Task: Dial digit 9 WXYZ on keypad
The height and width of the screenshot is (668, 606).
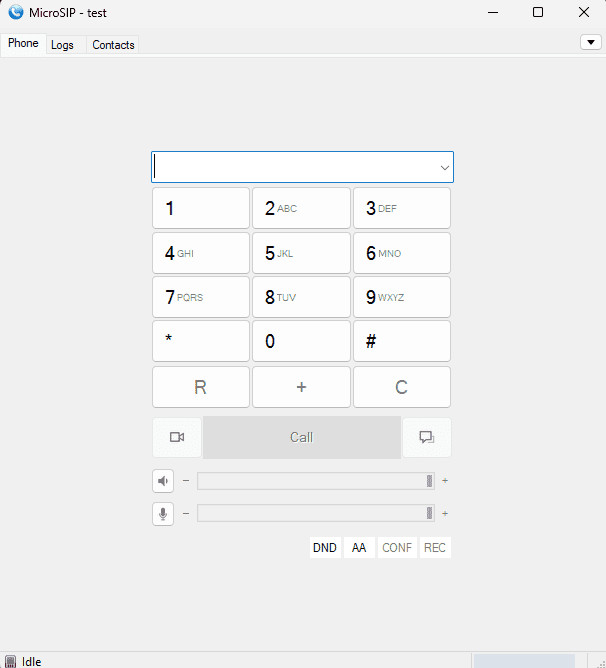Action: 402,297
